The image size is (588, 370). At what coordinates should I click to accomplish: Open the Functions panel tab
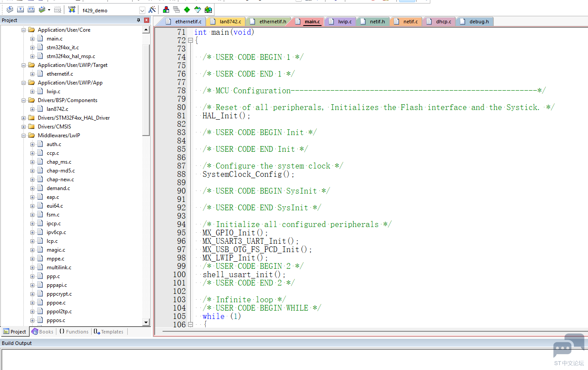click(74, 332)
